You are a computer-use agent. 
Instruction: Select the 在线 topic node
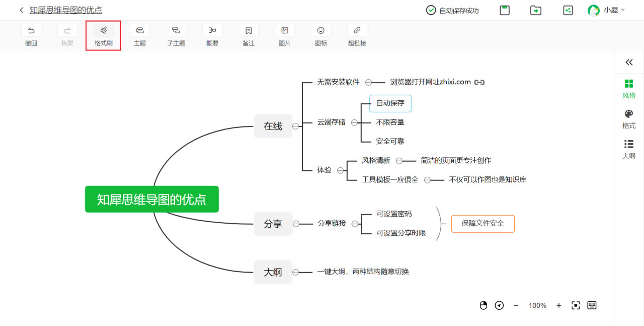pyautogui.click(x=273, y=126)
